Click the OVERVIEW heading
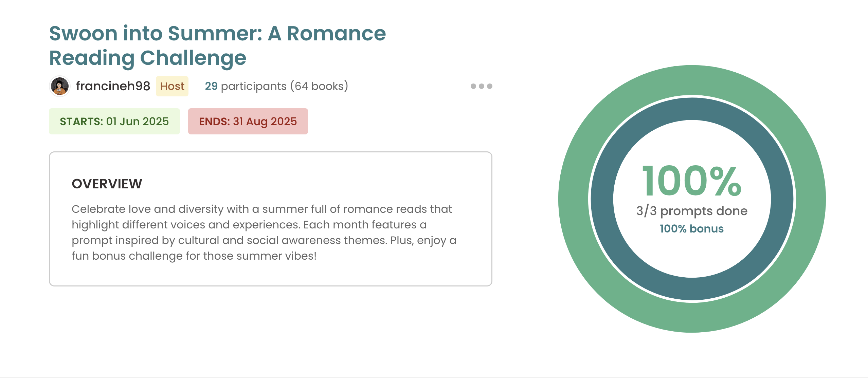This screenshot has height=391, width=868. pos(107,184)
